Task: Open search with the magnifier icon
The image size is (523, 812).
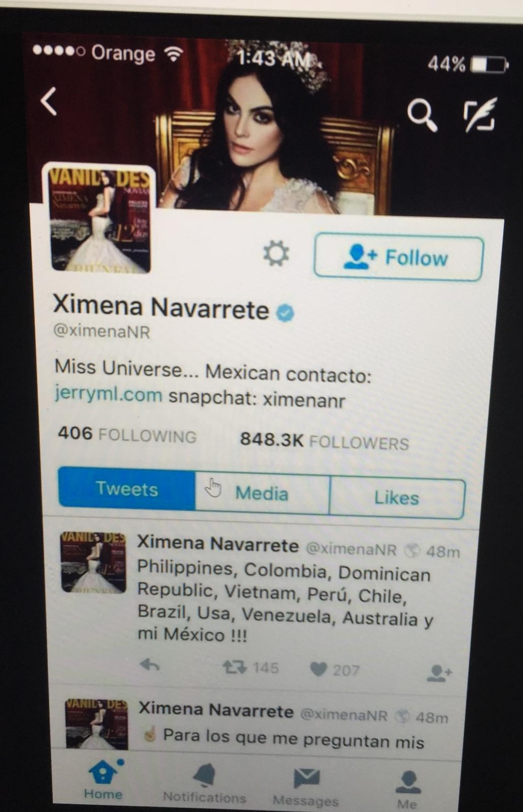Action: click(423, 115)
